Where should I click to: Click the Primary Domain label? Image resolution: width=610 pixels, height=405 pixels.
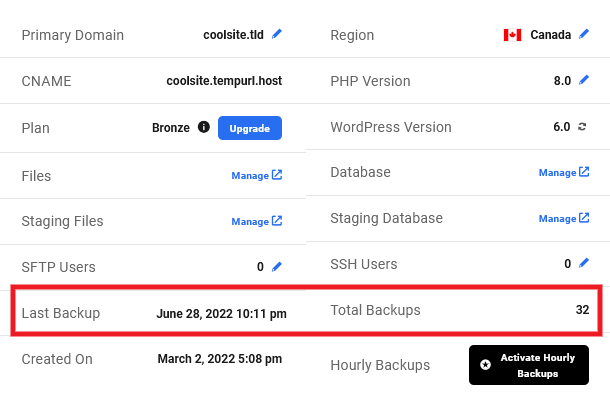click(73, 35)
